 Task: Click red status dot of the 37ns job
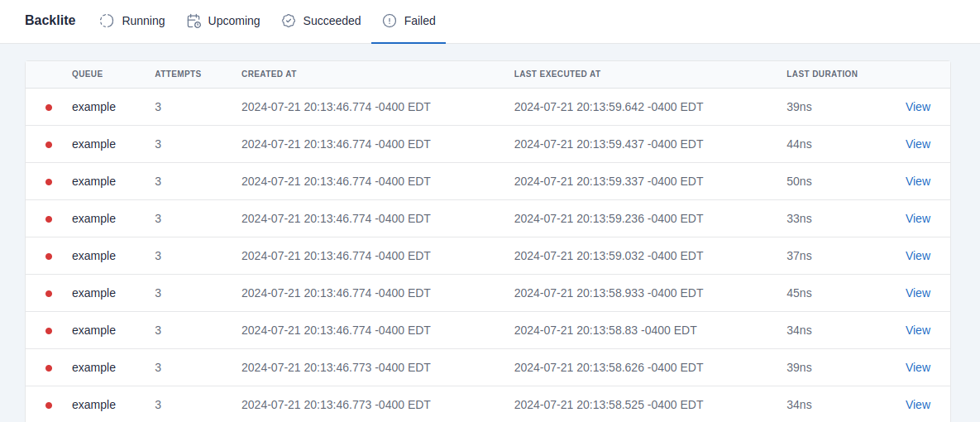(x=49, y=257)
